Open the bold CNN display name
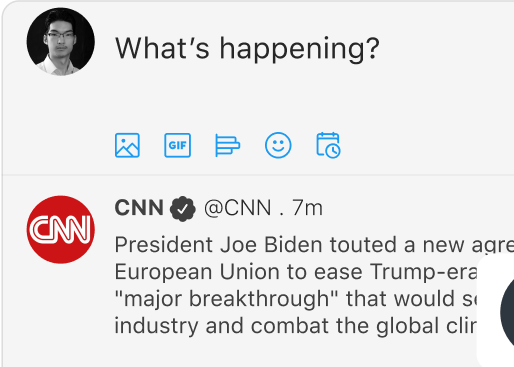The width and height of the screenshot is (514, 367). click(139, 208)
